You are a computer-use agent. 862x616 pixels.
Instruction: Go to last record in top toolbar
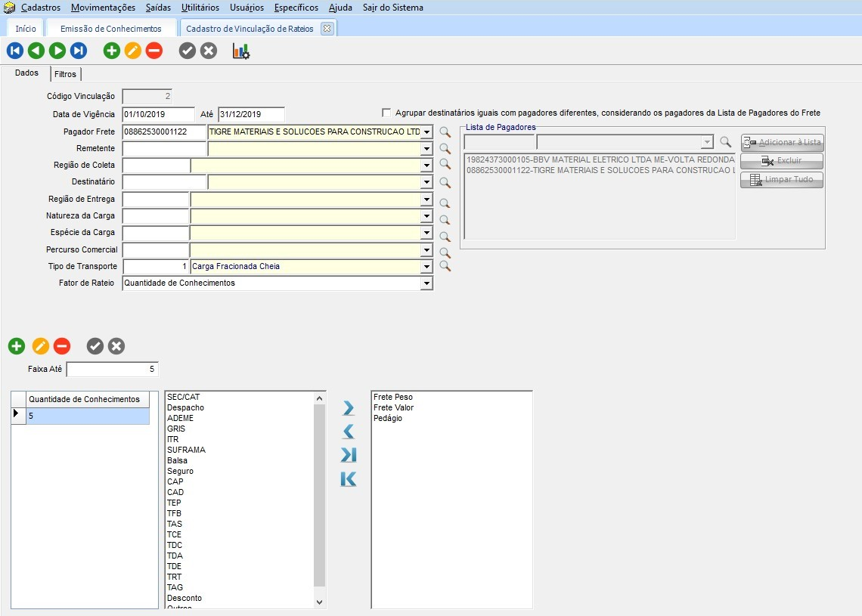79,51
